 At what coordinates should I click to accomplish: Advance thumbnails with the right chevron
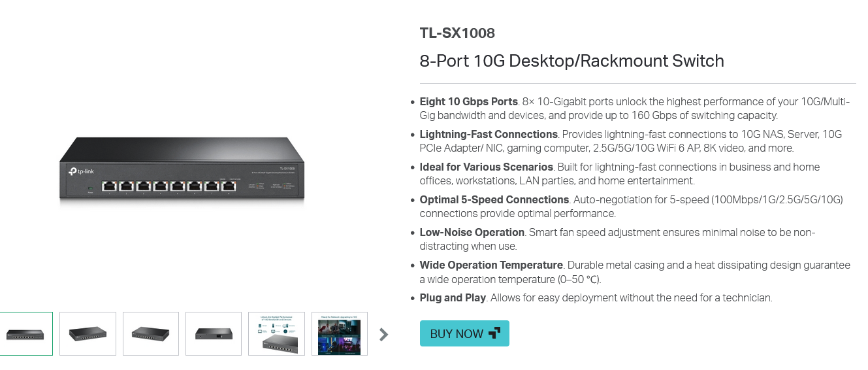[384, 334]
